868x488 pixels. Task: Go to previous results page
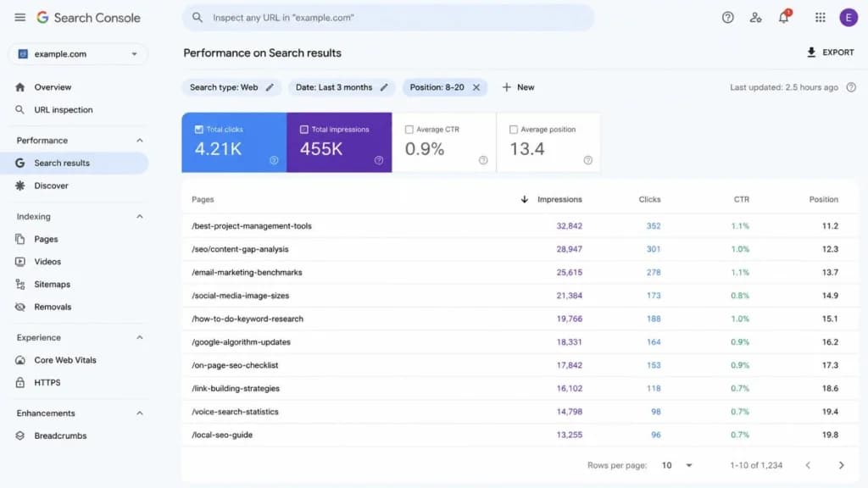808,465
